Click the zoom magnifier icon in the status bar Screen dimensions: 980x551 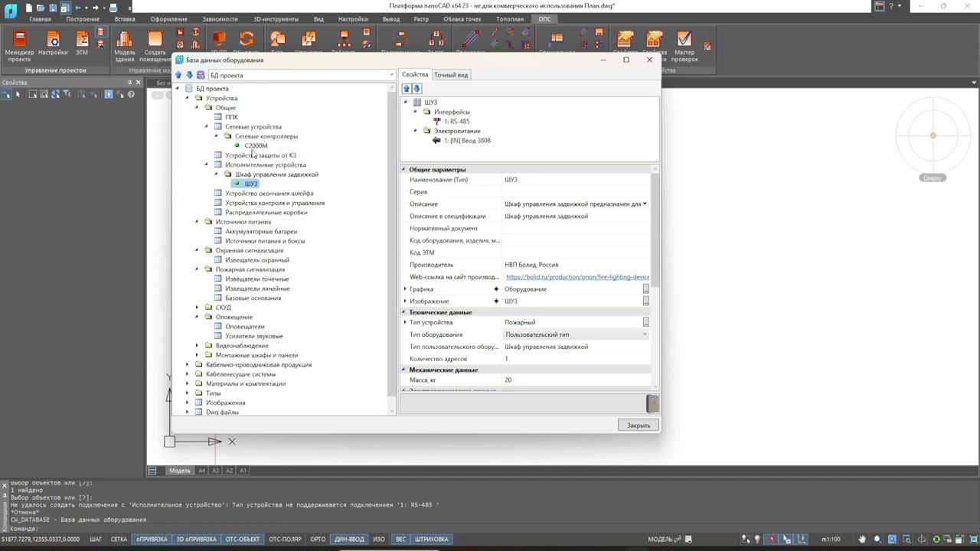coord(877,540)
